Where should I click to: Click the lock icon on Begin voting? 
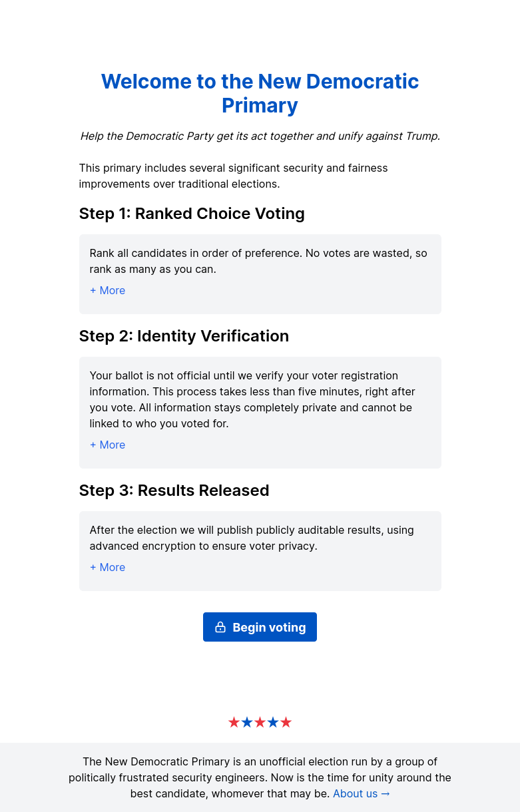220,628
